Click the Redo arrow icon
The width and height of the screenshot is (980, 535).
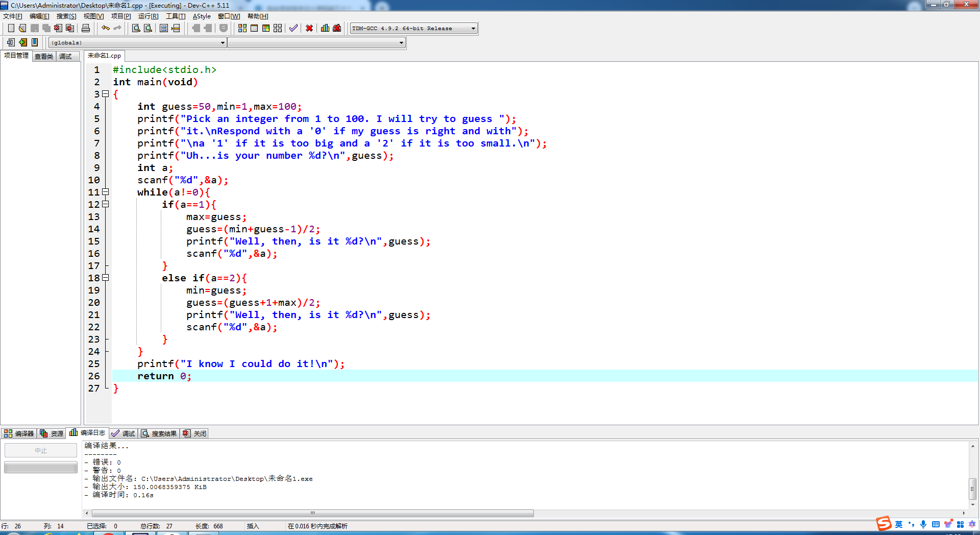(x=117, y=28)
